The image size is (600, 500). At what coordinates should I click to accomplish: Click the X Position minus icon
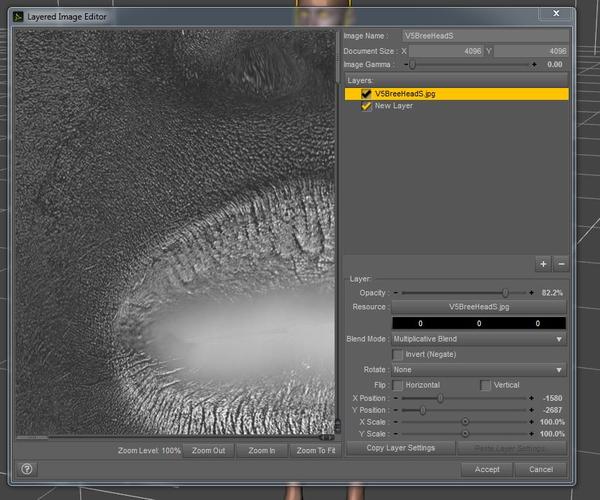[x=397, y=397]
